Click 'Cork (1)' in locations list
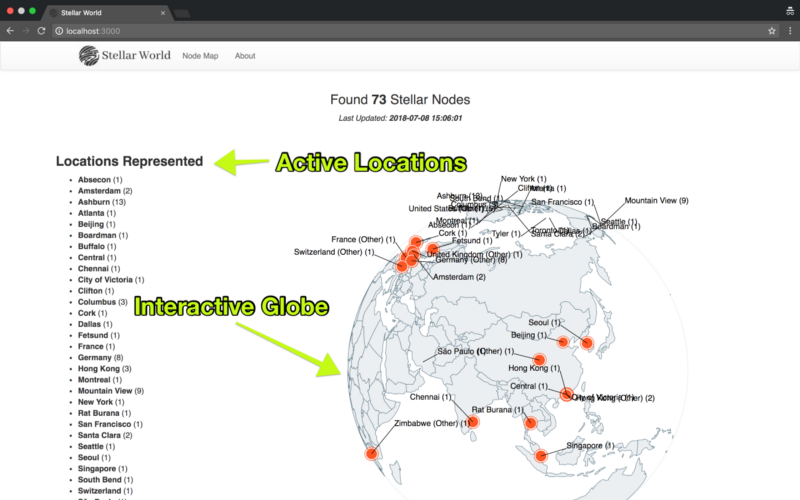Screen dimensions: 800x500 click(x=92, y=313)
